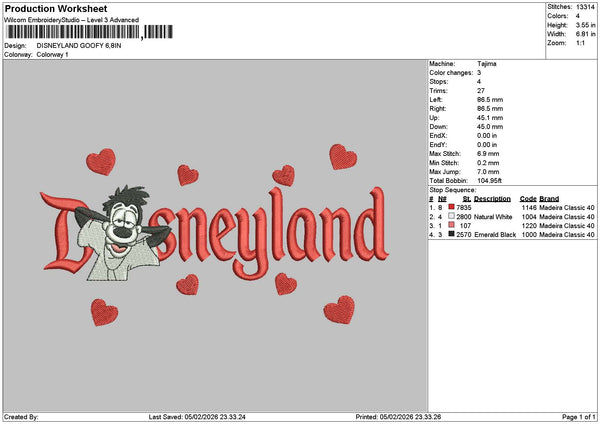Click thread code '1220'
Viewport: 600px width, 424px height.
529,226
